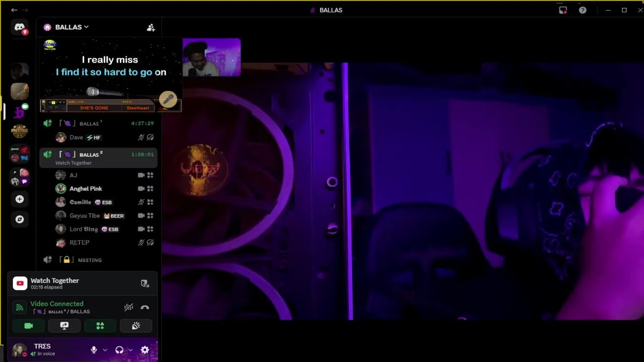This screenshot has width=644, height=362.
Task: Open the Prestige server icon
Action: click(20, 131)
